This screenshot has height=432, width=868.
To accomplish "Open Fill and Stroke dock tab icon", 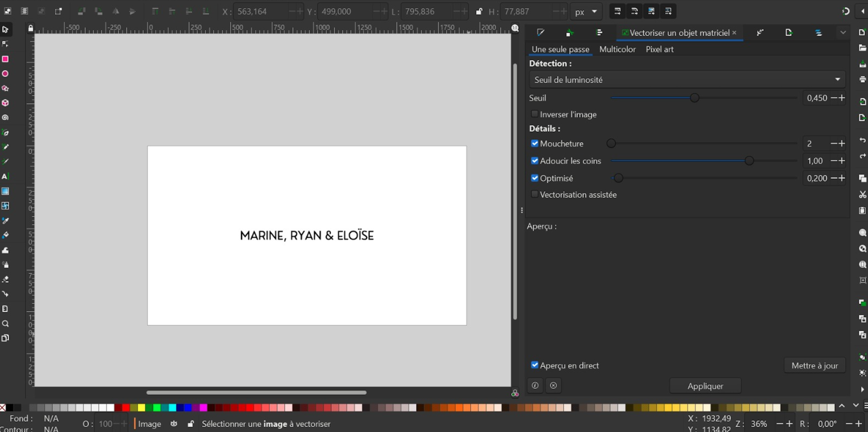I will (540, 33).
